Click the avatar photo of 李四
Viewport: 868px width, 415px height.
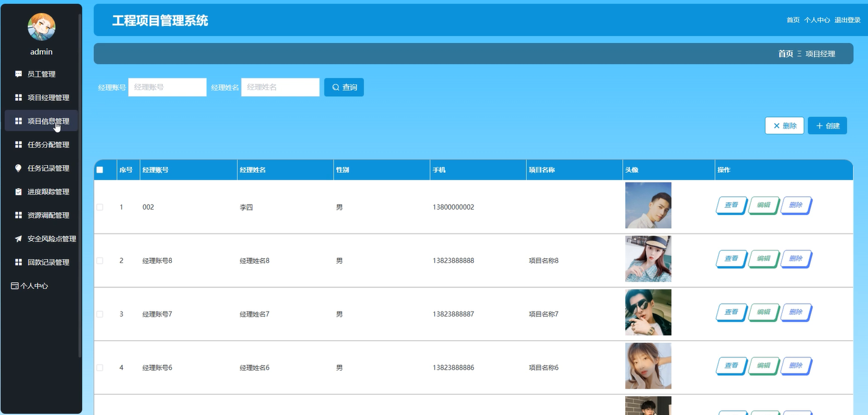pyautogui.click(x=648, y=205)
